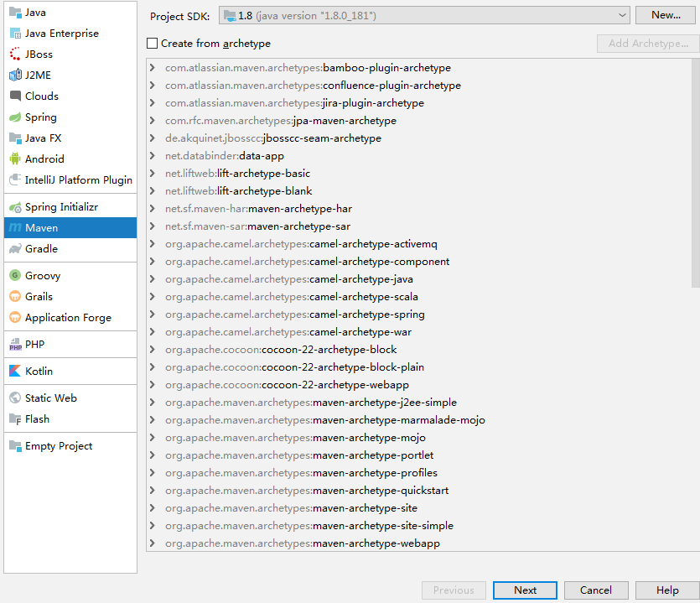Click the Spring leaf icon in sidebar
The height and width of the screenshot is (603, 700).
[x=15, y=117]
